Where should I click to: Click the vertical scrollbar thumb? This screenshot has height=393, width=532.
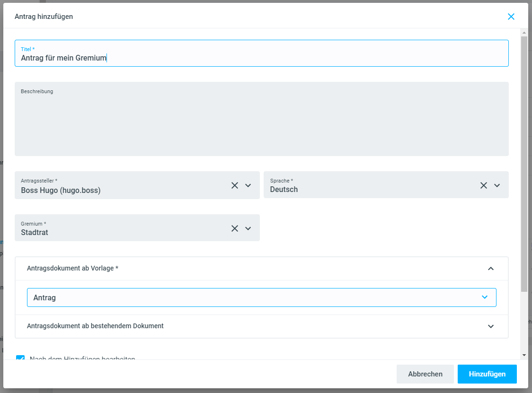point(524,161)
